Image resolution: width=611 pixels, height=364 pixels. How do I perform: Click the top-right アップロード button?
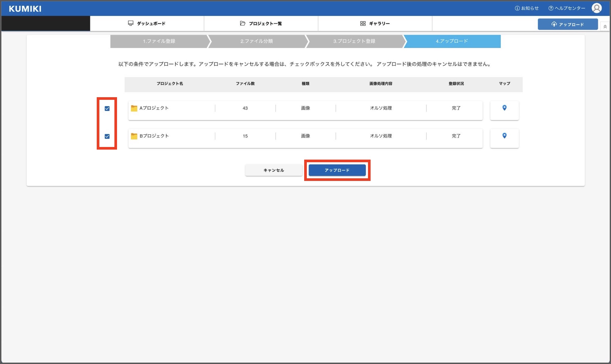568,24
